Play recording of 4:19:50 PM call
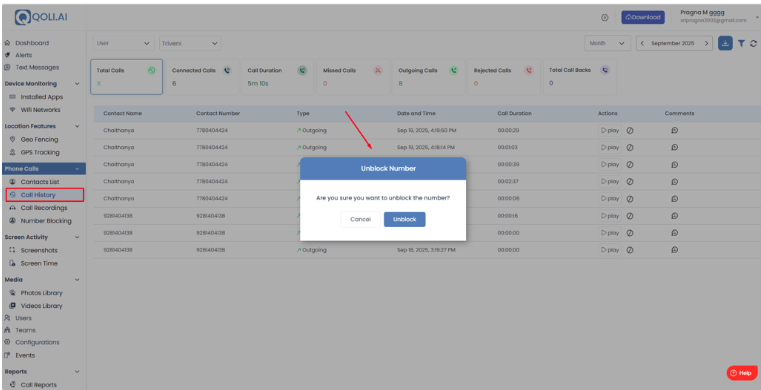 pos(610,130)
